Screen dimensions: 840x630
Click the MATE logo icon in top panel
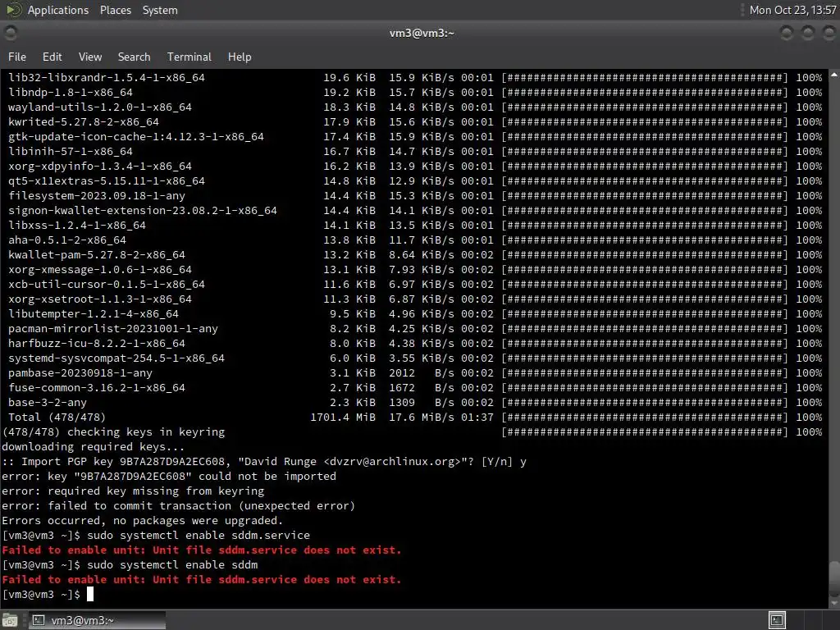tap(13, 10)
